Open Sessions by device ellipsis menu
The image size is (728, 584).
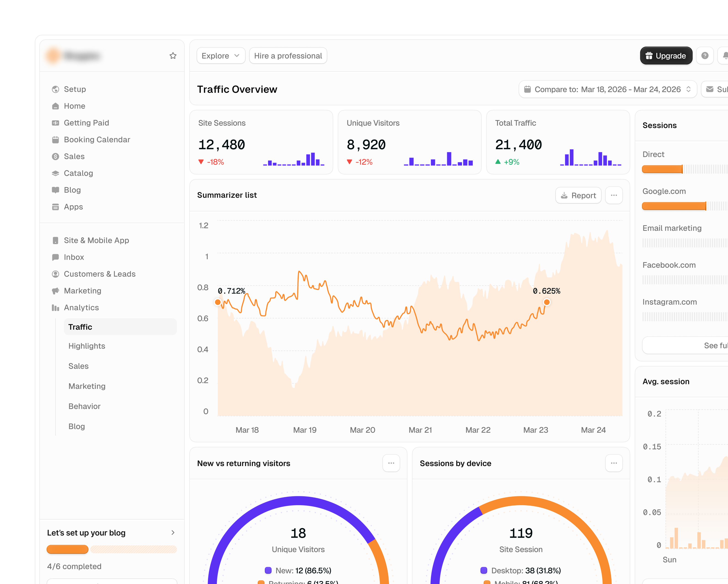pyautogui.click(x=614, y=463)
